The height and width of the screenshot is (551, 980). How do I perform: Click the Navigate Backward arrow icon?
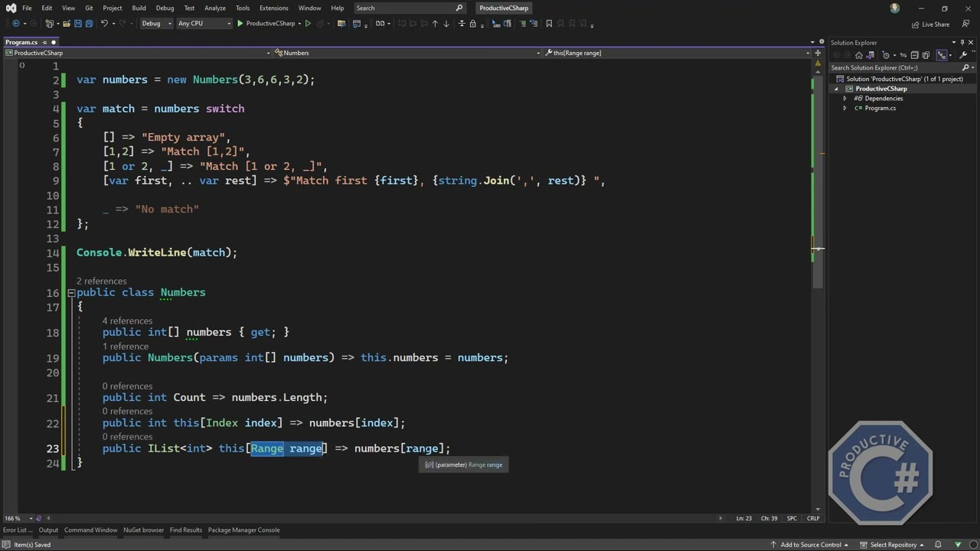16,23
